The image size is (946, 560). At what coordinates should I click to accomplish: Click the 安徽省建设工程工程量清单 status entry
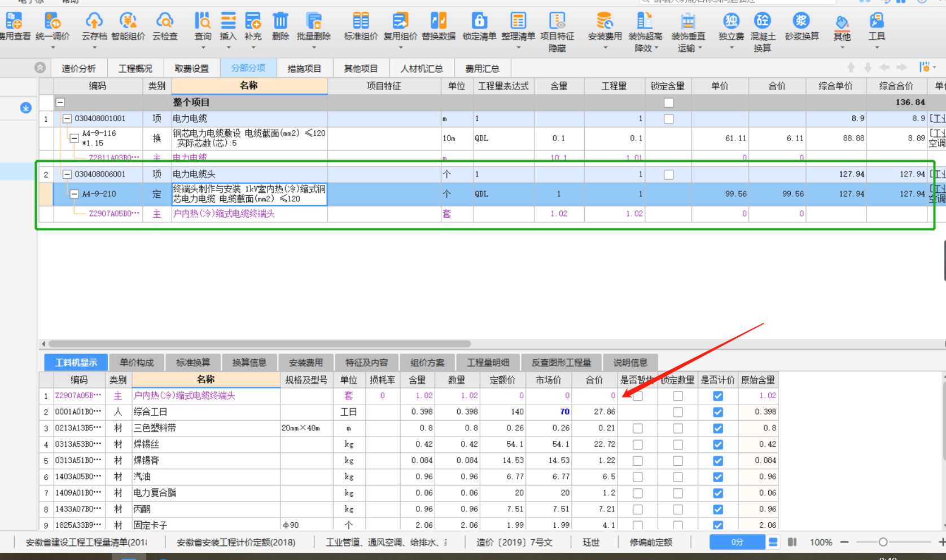click(86, 543)
